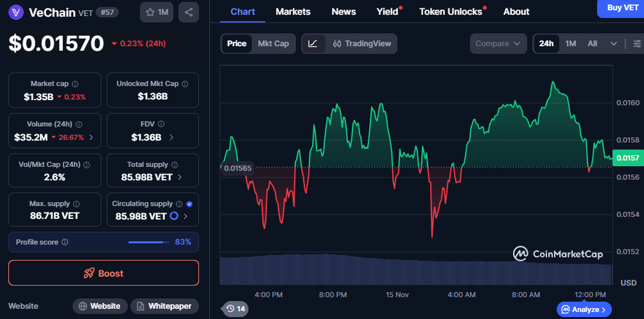Select the Price chart toggle
644x319 pixels.
tap(237, 44)
